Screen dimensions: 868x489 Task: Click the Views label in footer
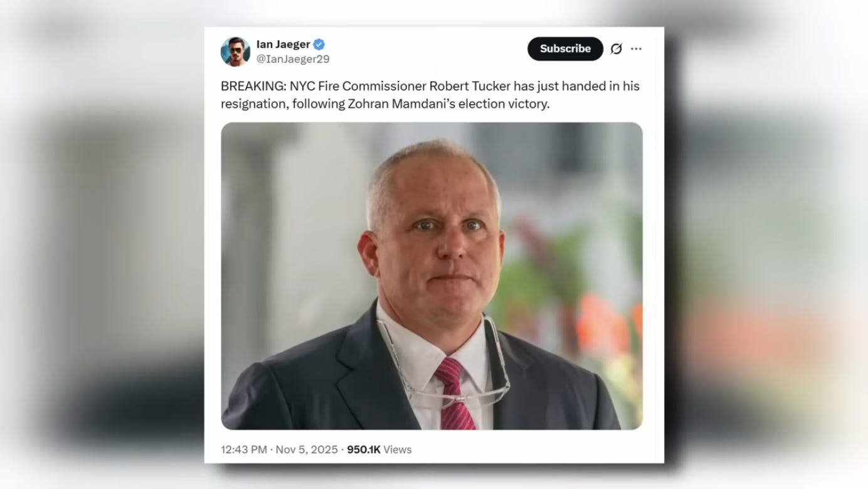coord(398,449)
